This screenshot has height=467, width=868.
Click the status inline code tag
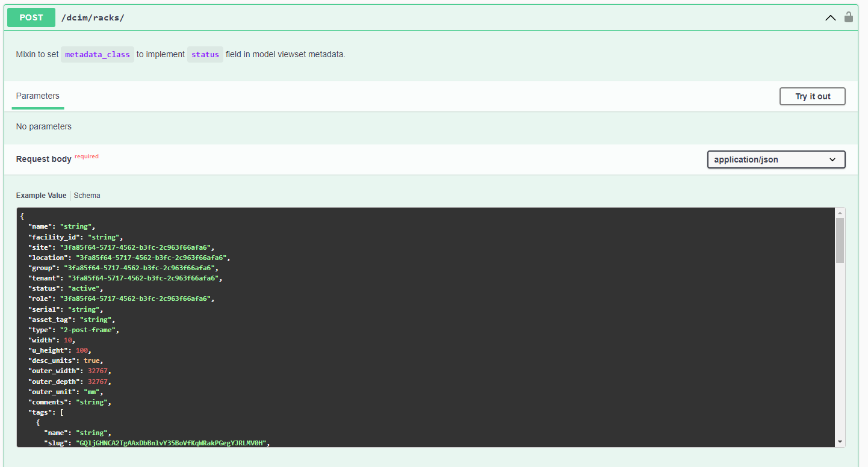tap(205, 55)
